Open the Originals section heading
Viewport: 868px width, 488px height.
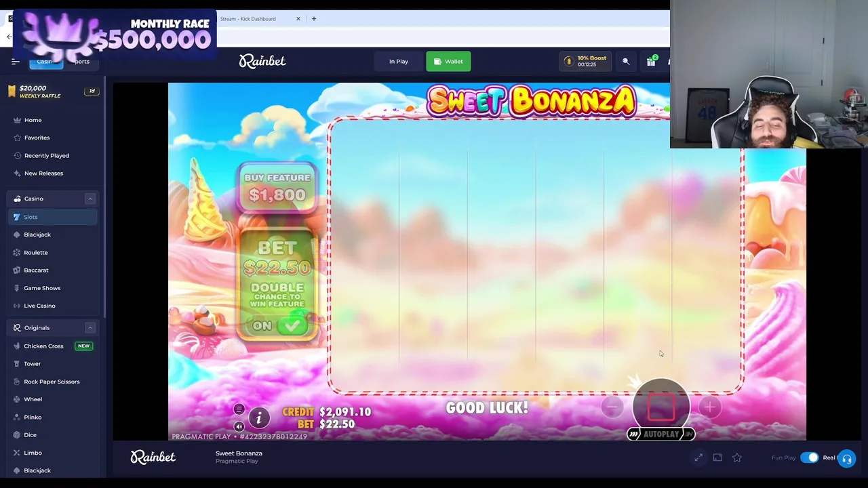(37, 327)
